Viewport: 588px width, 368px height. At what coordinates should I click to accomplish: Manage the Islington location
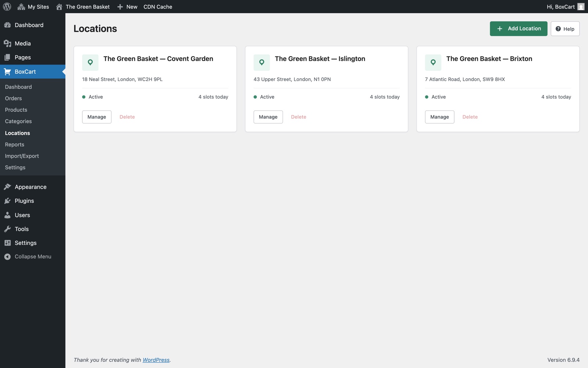click(268, 117)
